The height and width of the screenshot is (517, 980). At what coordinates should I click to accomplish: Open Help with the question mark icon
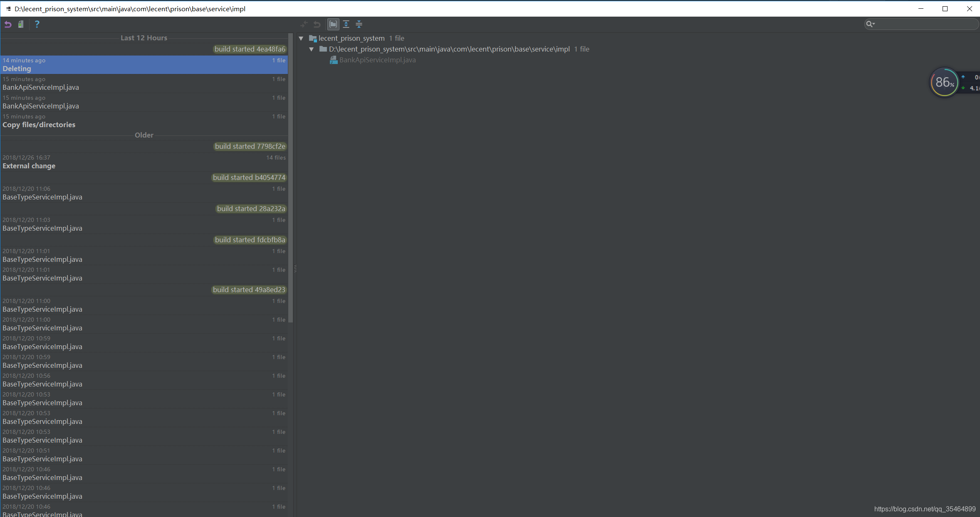pos(37,24)
